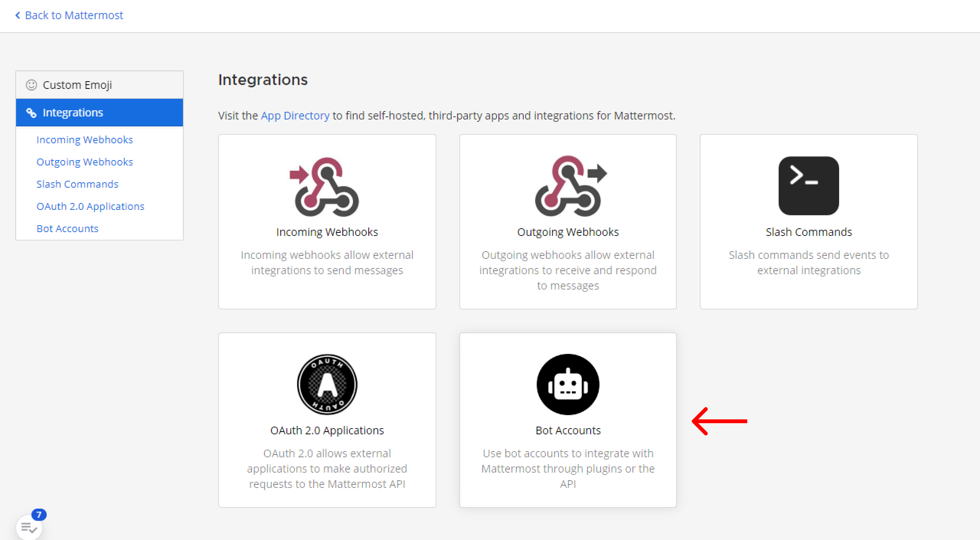Open Incoming Webhooks sidebar link
Viewport: 980px width, 540px height.
click(85, 140)
